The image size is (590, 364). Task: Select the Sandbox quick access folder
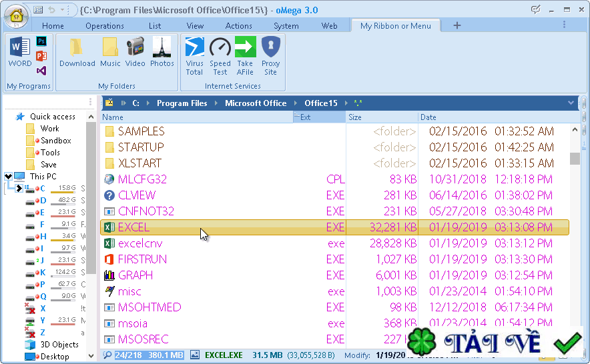coord(55,141)
